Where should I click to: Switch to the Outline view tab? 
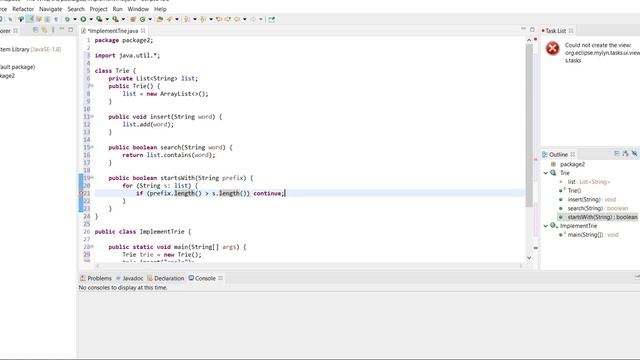(558, 154)
